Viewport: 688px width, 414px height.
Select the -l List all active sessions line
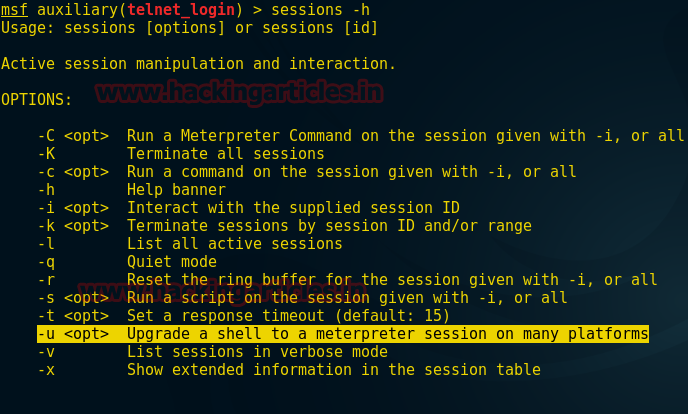coord(190,243)
